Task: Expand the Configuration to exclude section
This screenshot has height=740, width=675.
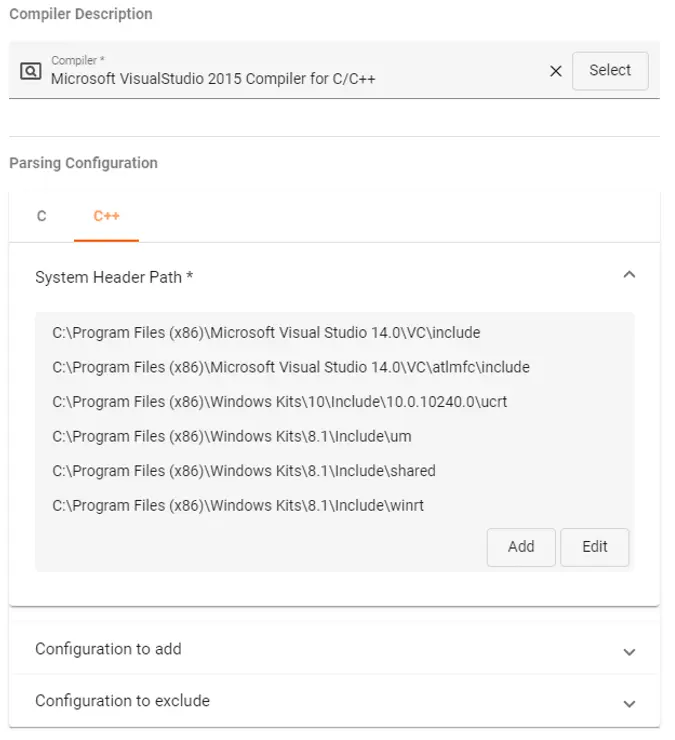Action: click(629, 703)
